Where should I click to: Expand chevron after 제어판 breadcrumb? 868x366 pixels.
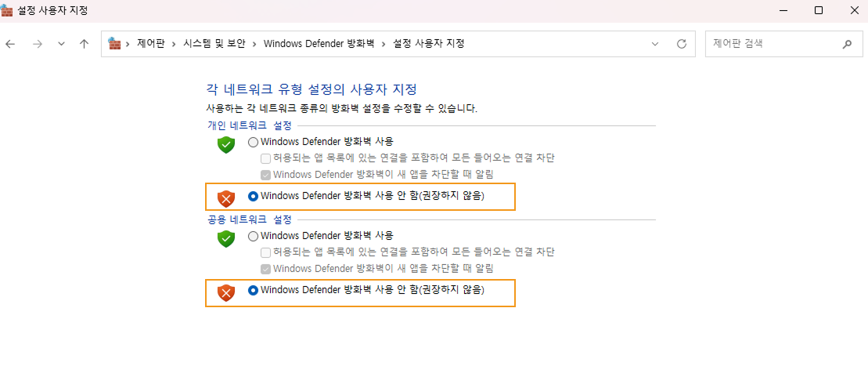175,44
